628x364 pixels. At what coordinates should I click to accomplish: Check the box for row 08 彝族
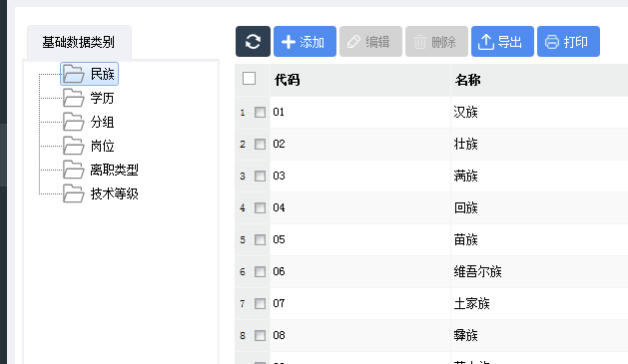[260, 335]
